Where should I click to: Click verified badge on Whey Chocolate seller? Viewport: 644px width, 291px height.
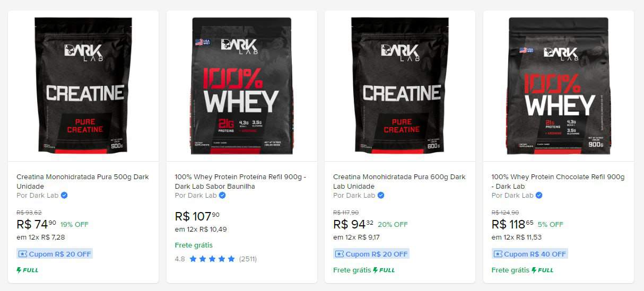tap(539, 195)
